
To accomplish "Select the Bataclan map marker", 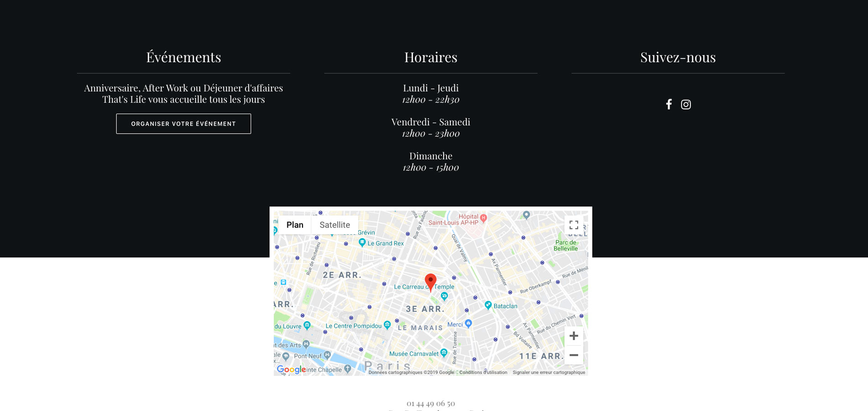I will [x=488, y=305].
